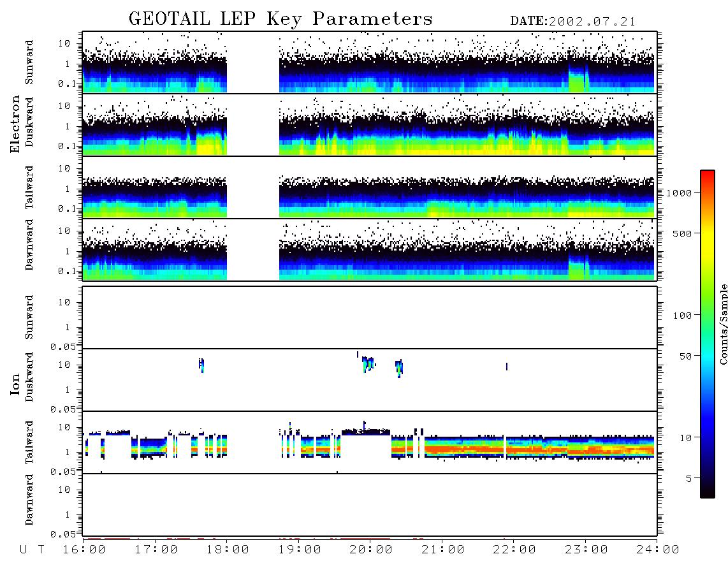Click the 17:00 time axis label
This screenshot has width=728, height=561.
point(156,550)
